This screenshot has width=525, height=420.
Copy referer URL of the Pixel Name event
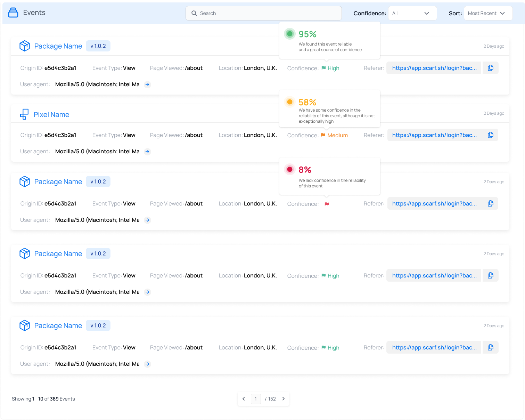coord(490,135)
